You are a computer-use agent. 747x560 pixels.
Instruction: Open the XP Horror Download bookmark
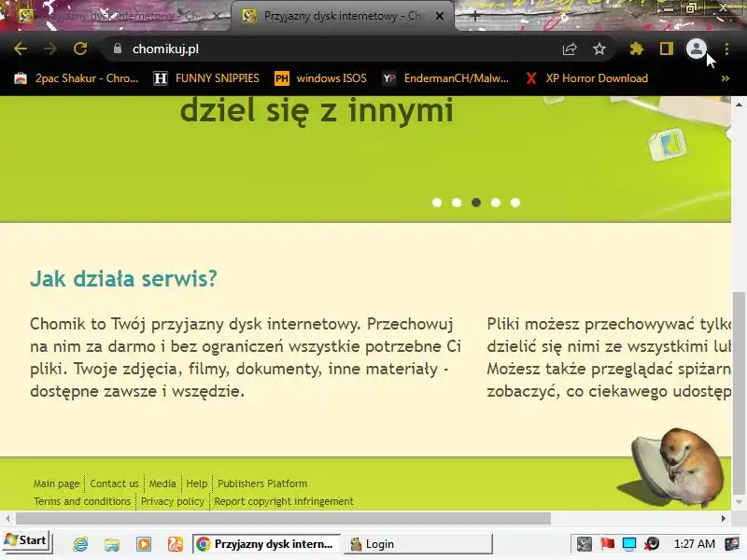[586, 78]
